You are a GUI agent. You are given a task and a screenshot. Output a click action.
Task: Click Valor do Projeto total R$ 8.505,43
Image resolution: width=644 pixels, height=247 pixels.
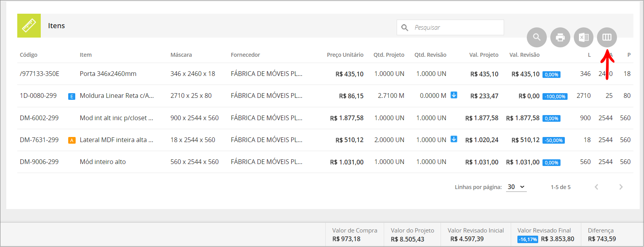tap(407, 239)
